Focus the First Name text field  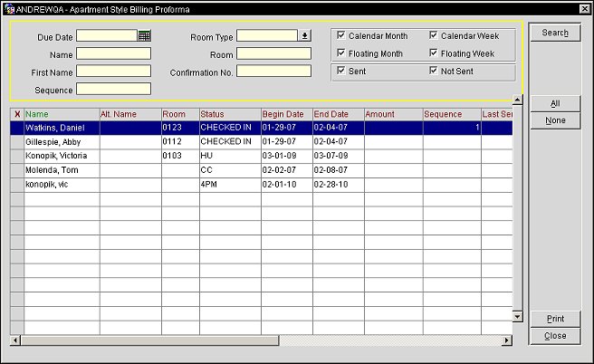(113, 71)
